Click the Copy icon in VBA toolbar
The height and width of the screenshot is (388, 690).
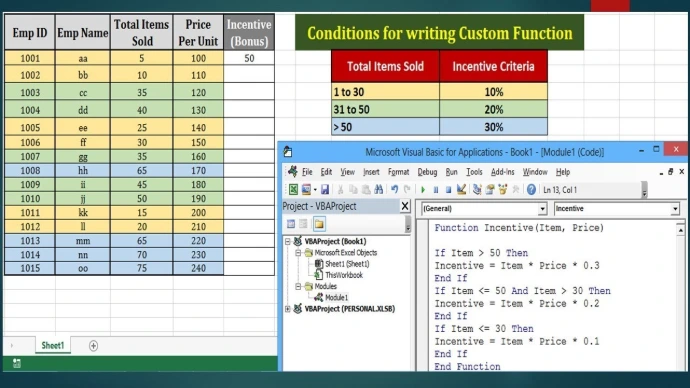pyautogui.click(x=353, y=190)
